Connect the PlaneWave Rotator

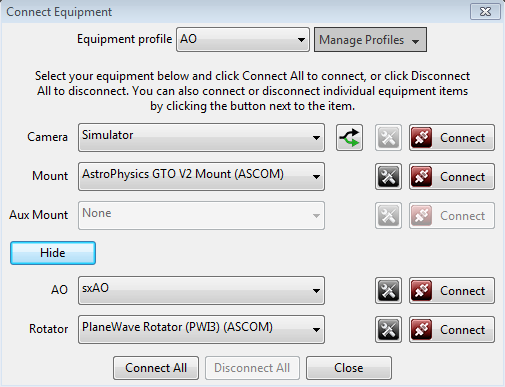click(452, 330)
